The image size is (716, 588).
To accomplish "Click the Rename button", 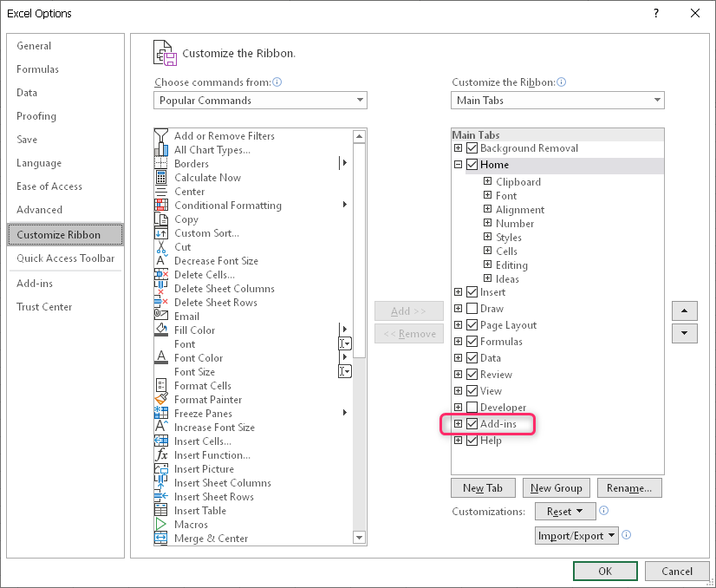I will pyautogui.click(x=629, y=488).
